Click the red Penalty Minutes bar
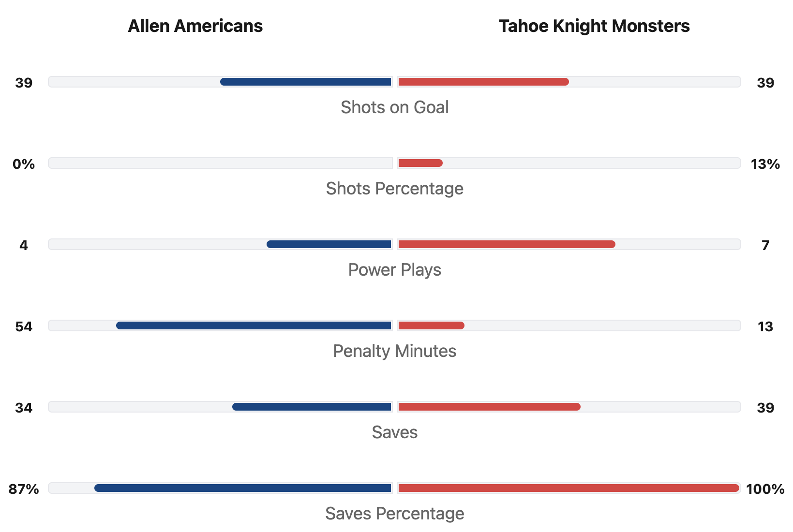Image resolution: width=793 pixels, height=532 pixels. click(431, 325)
